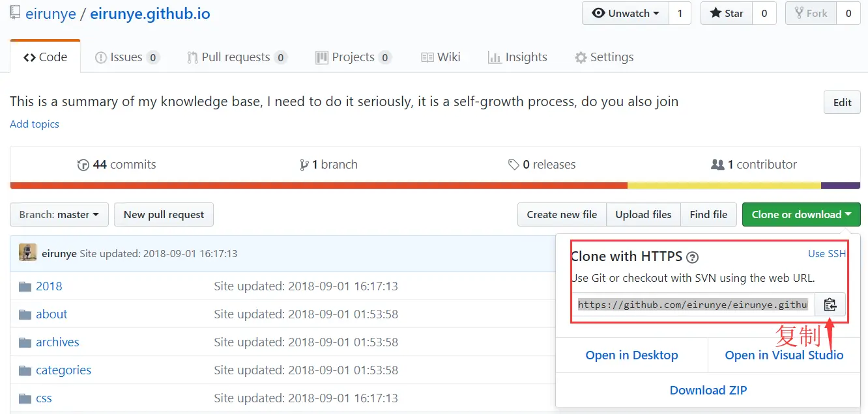Click the fork count 0

[x=848, y=13]
